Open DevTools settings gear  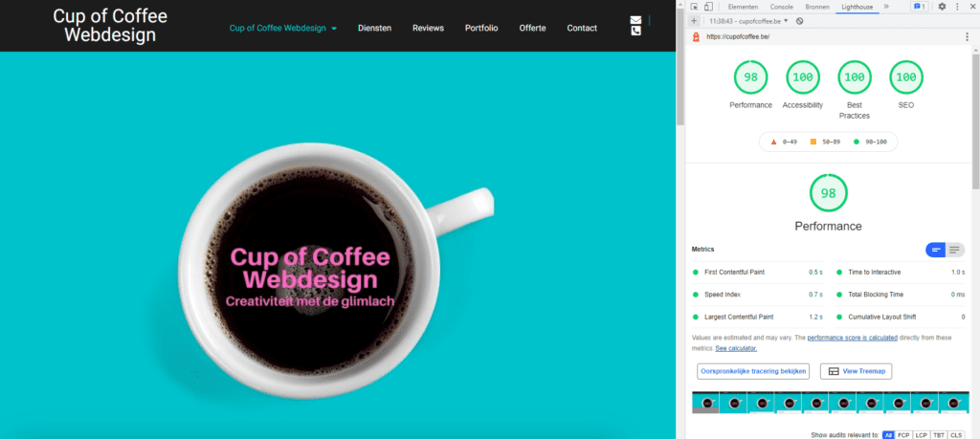pyautogui.click(x=942, y=7)
